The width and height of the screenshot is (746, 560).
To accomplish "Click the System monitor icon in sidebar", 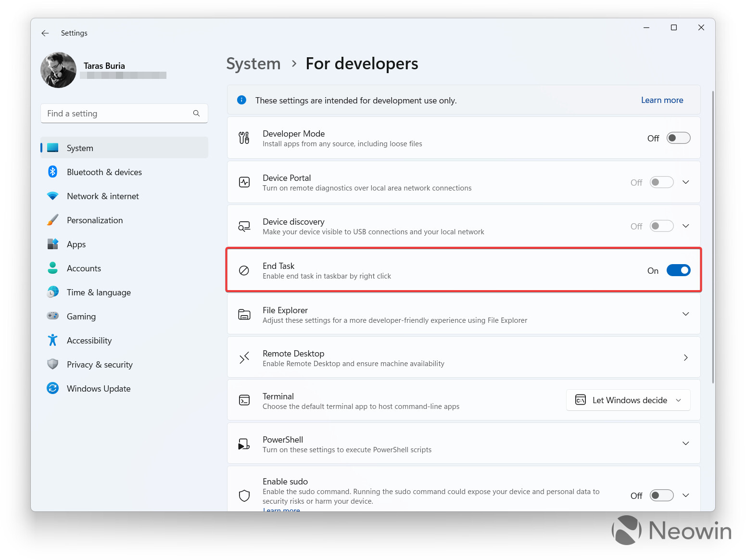I will click(53, 148).
